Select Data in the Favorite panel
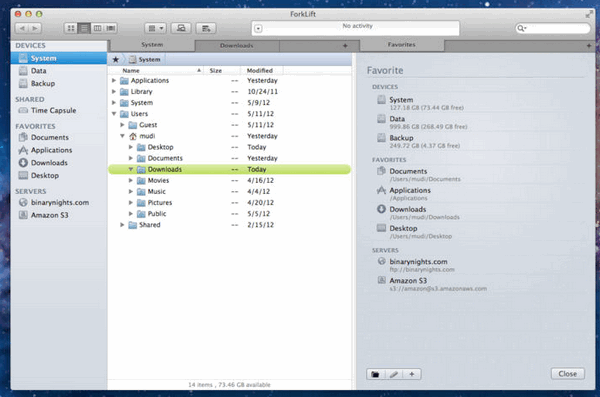 pos(422,123)
